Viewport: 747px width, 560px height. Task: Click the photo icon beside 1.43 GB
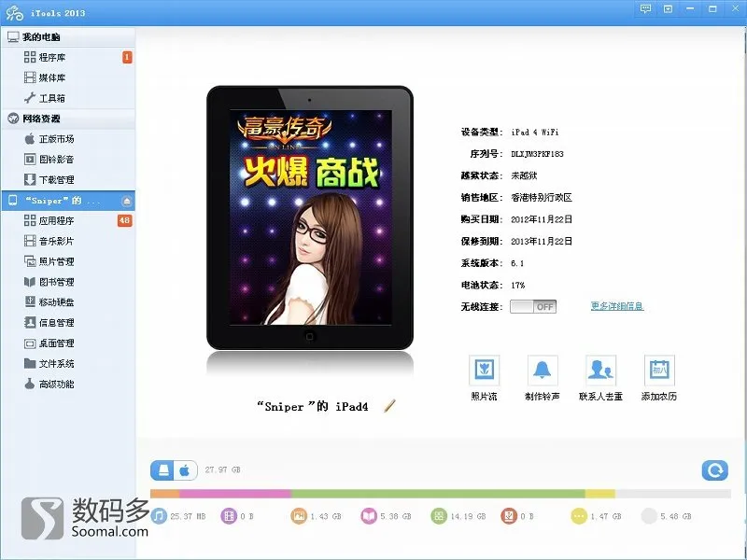coord(299,516)
